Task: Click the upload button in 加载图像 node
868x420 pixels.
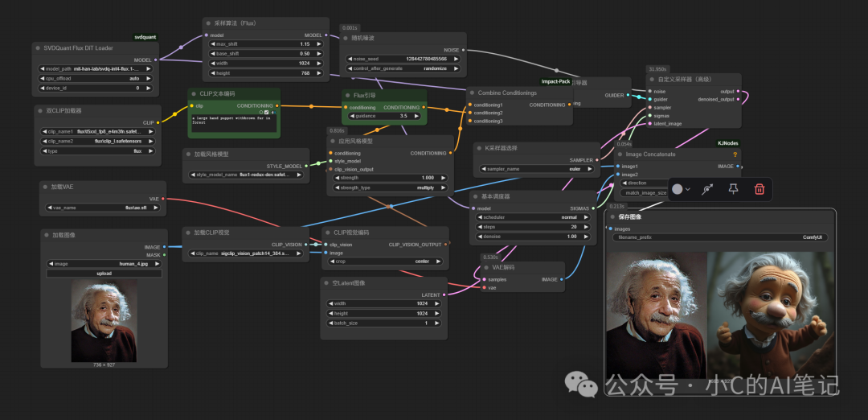Action: click(104, 274)
